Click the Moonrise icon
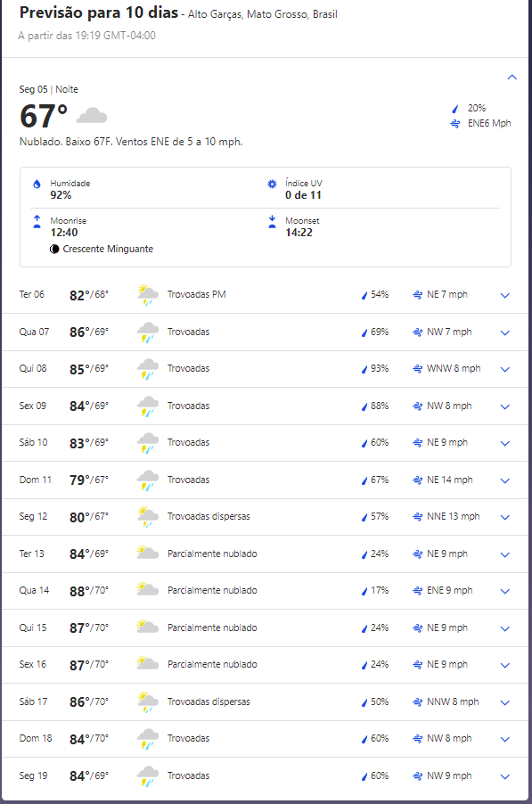 click(37, 222)
